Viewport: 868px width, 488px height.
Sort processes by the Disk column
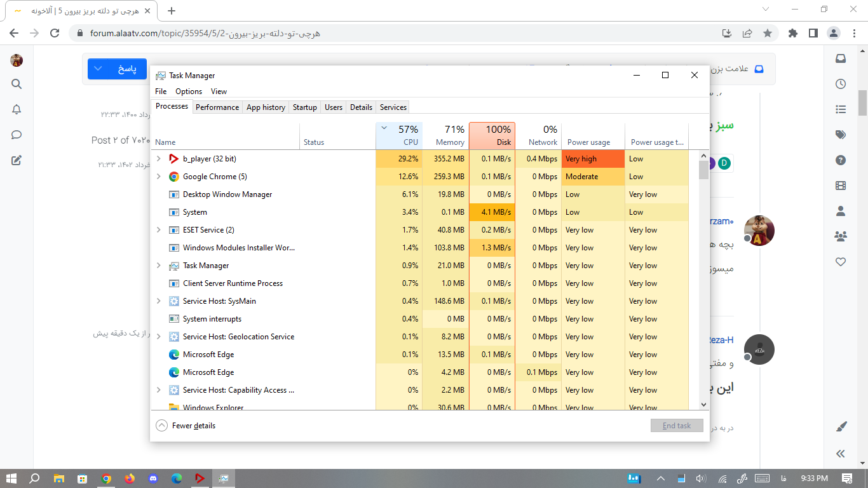click(492, 136)
